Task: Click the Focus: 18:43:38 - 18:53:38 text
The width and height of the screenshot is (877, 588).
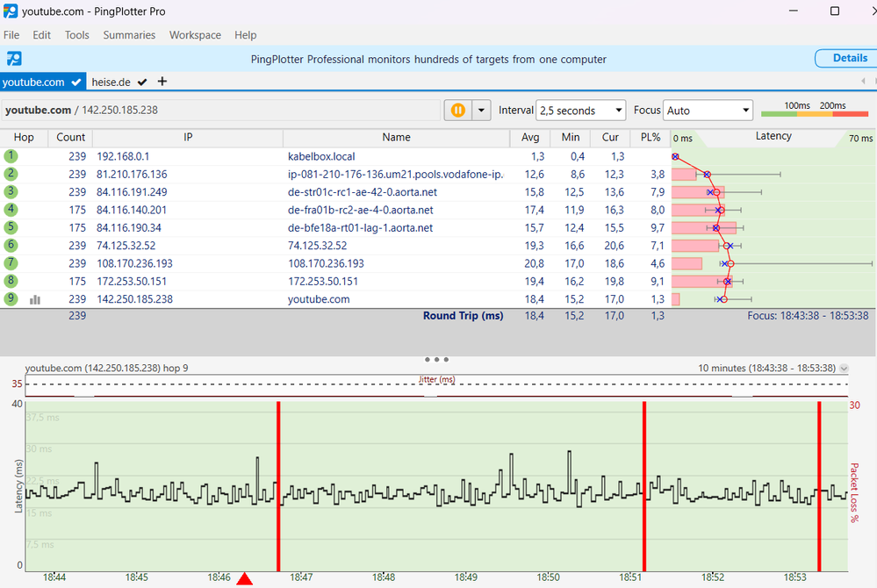Action: (808, 316)
